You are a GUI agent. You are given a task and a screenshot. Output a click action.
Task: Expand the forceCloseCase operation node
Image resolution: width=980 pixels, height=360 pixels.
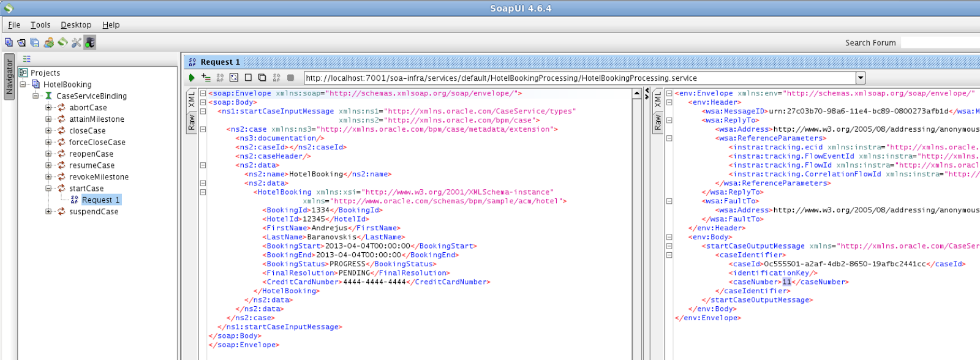pyautogui.click(x=48, y=142)
